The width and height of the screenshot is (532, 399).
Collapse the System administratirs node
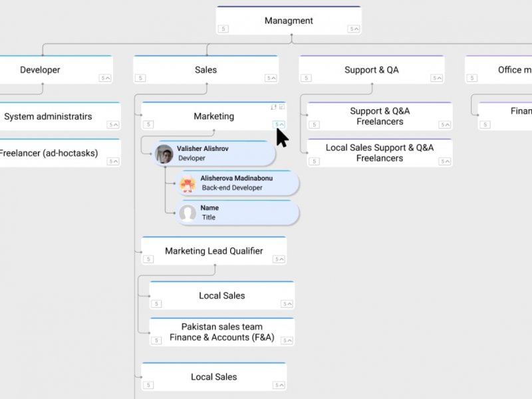113,124
